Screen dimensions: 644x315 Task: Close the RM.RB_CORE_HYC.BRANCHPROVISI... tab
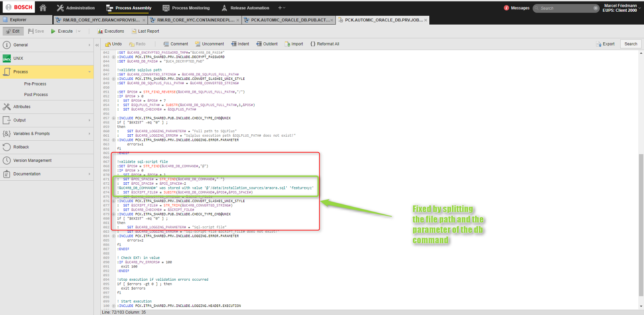click(x=144, y=20)
